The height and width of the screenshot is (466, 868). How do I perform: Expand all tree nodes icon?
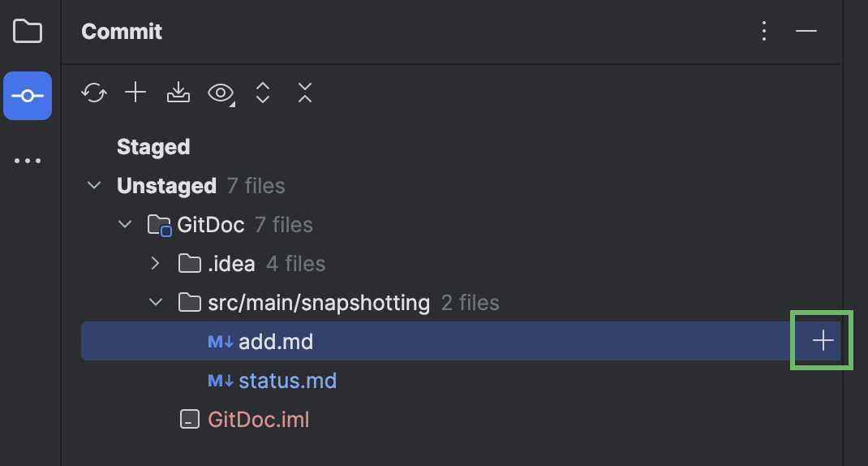tap(262, 93)
